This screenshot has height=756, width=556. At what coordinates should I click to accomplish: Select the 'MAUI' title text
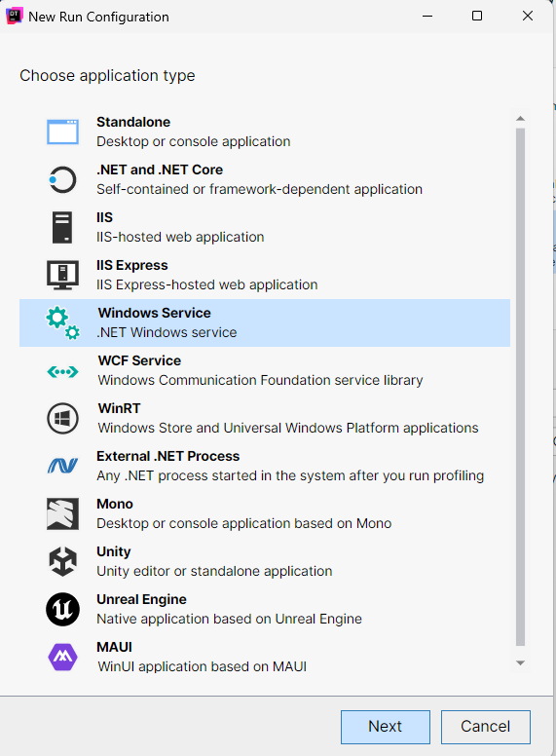tap(114, 647)
